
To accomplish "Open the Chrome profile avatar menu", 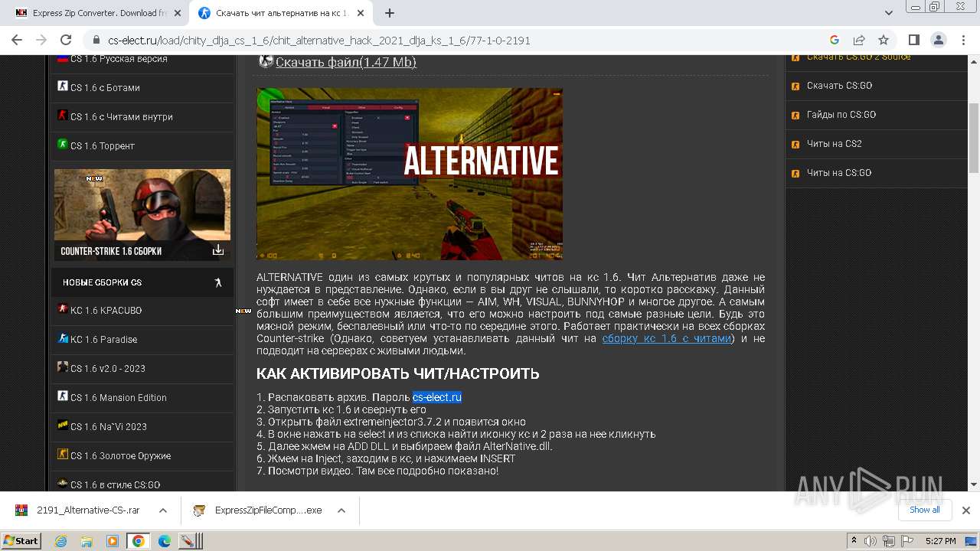I will pyautogui.click(x=938, y=40).
